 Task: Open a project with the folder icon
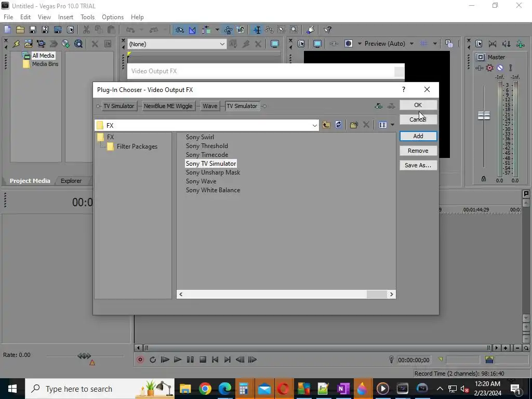(20, 30)
